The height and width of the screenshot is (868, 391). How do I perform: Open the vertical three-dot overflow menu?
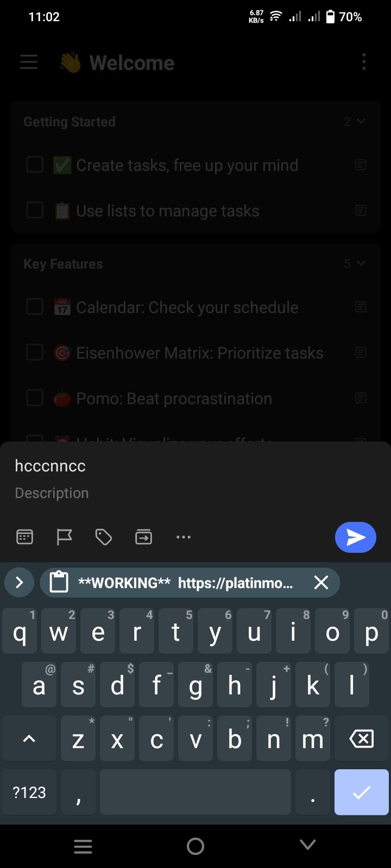[364, 62]
